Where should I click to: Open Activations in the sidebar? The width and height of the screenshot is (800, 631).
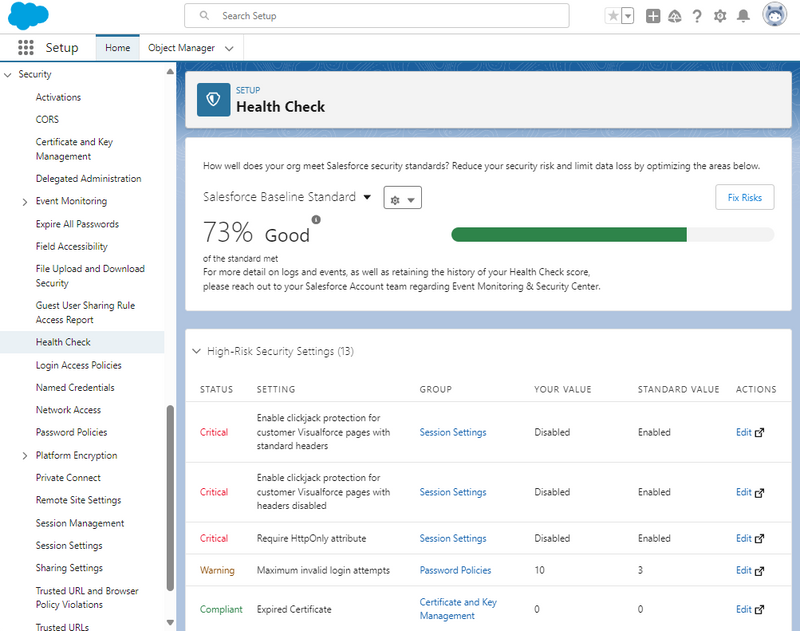point(58,97)
